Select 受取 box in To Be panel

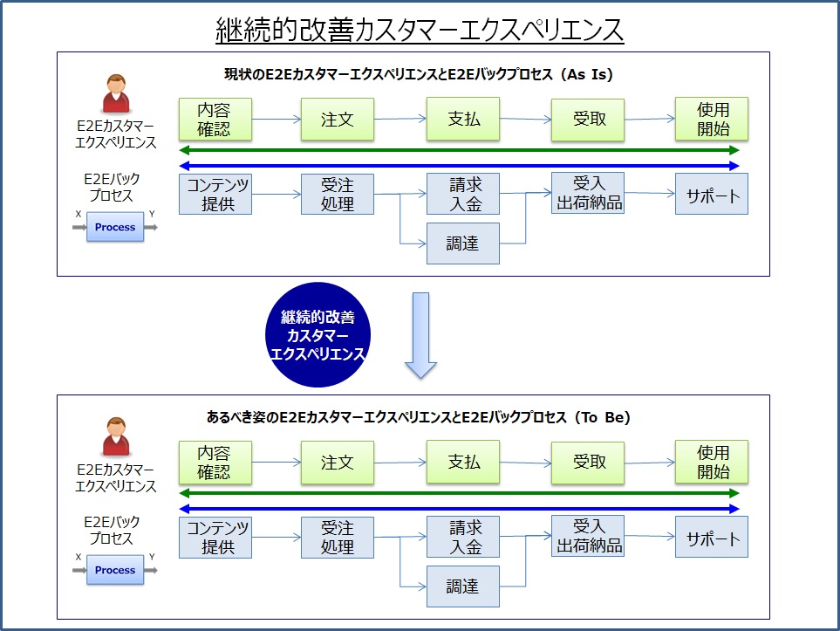(x=588, y=463)
